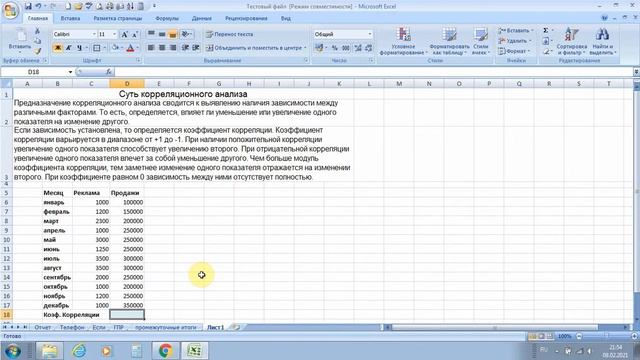Viewport: 640px width, 360px height.
Task: Align text to the bottom
Action: (x=173, y=34)
